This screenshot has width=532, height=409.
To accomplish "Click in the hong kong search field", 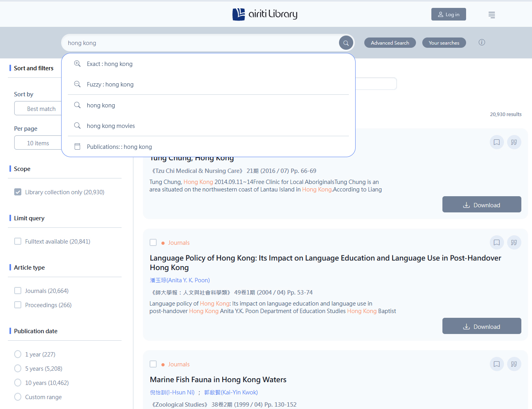I will 201,43.
